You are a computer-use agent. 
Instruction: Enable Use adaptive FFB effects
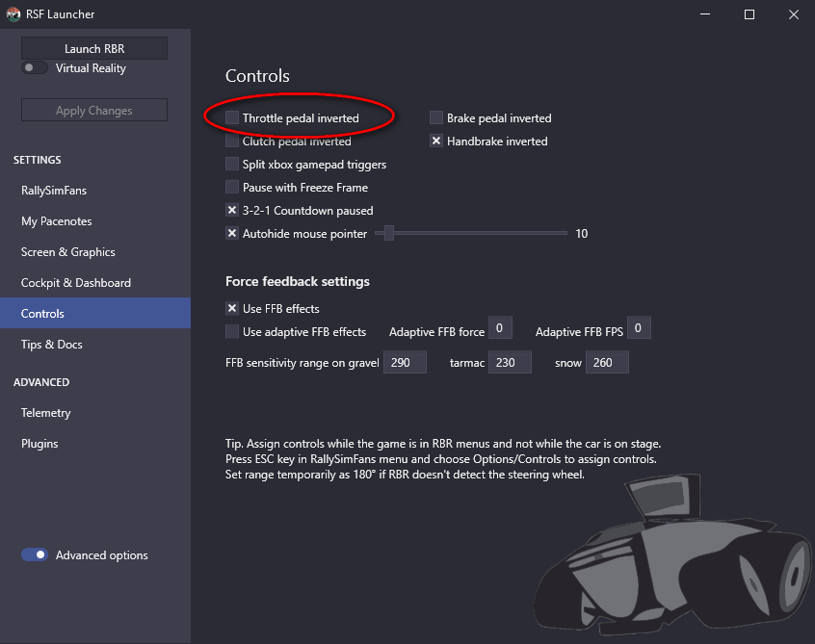coord(232,331)
